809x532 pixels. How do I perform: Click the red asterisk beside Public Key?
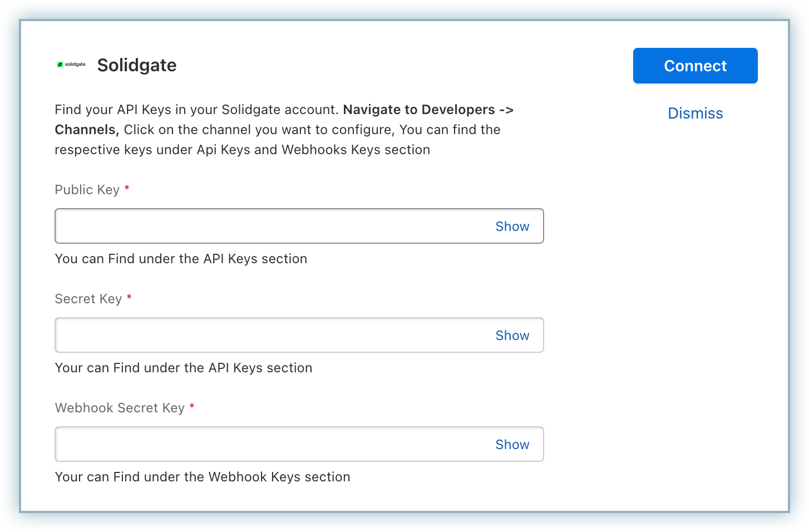[127, 189]
